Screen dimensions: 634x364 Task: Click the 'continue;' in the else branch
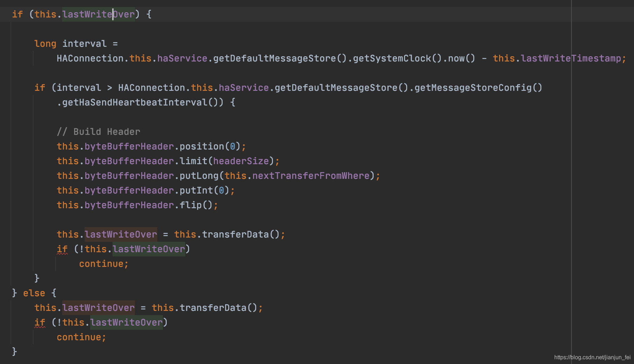click(81, 337)
